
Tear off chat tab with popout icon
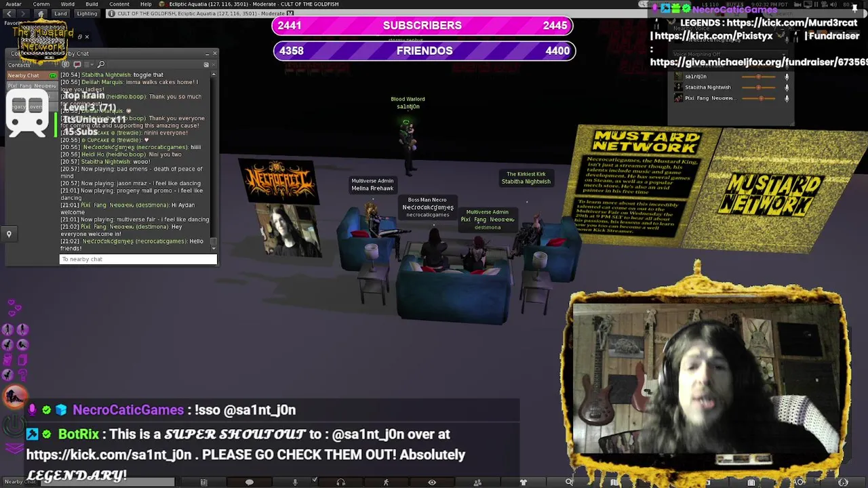tap(206, 64)
